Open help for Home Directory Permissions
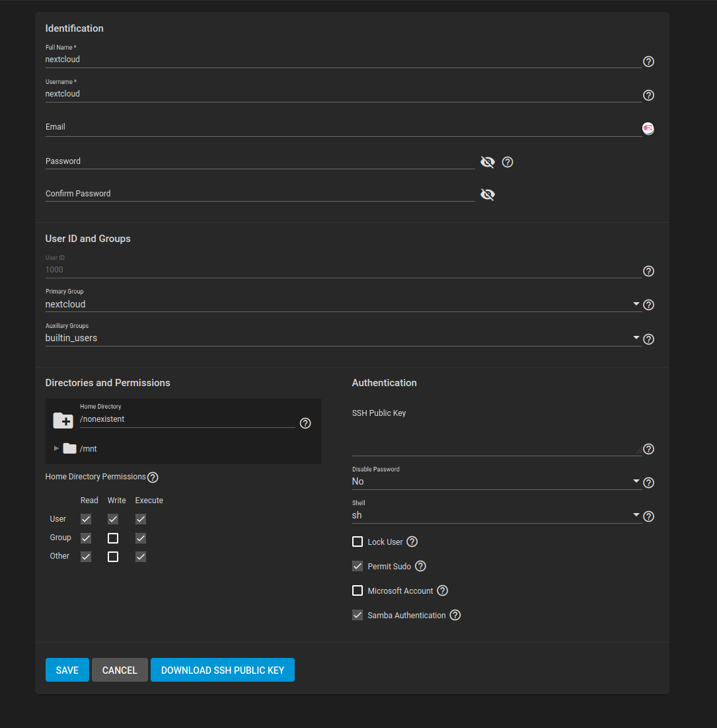The height and width of the screenshot is (728, 717). pyautogui.click(x=152, y=477)
